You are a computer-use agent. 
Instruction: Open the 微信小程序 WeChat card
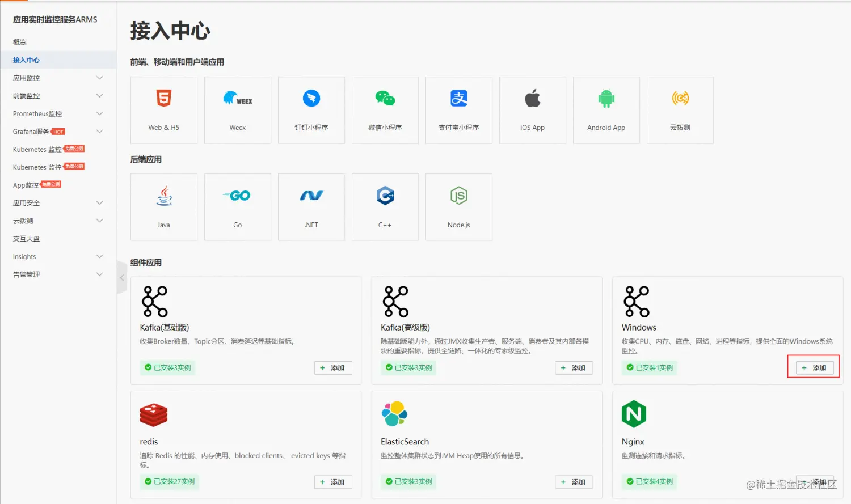[385, 110]
